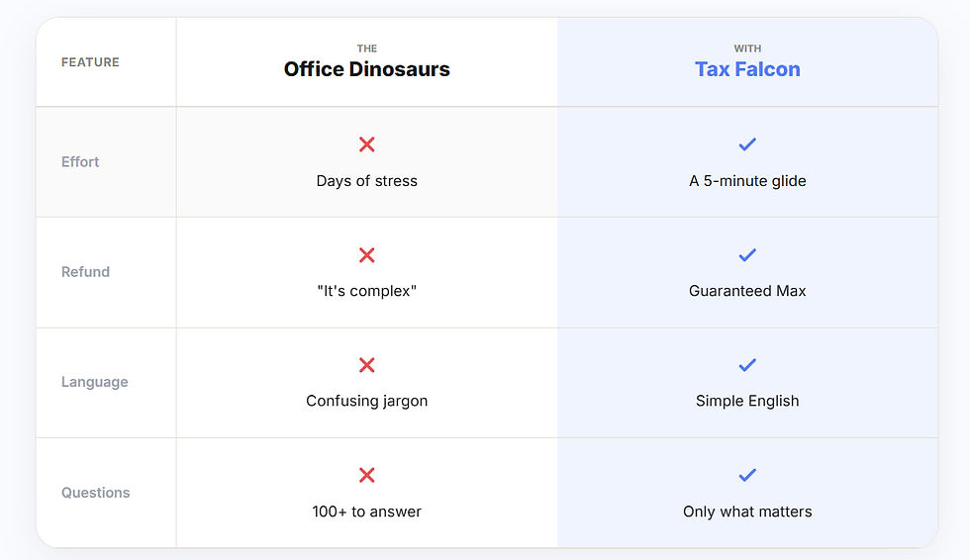Click the blue checkmark in Language row
Viewport: 970px width, 560px height.
[x=747, y=365]
